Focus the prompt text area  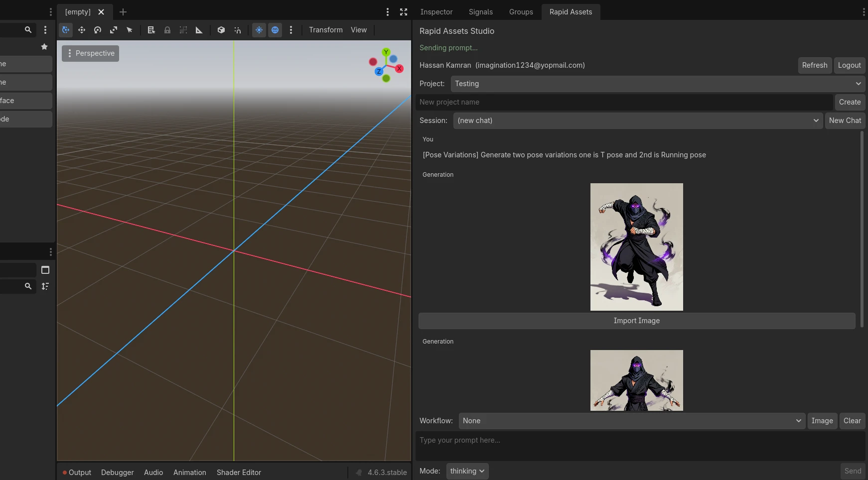640,446
